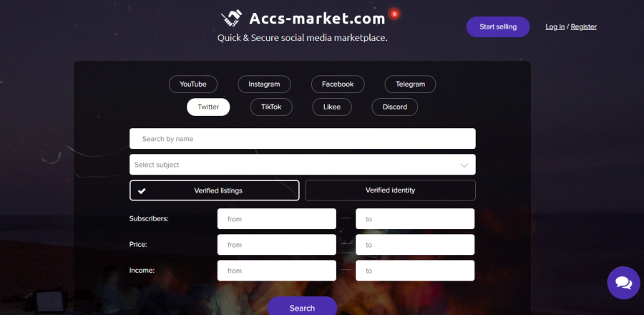
Task: Click the subject dropdown chevron arrow
Action: tap(464, 165)
